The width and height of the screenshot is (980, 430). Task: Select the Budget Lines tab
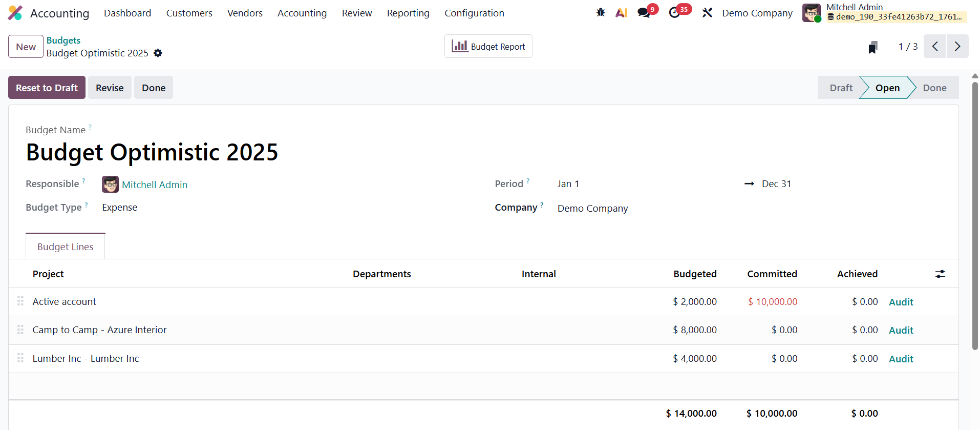(66, 247)
